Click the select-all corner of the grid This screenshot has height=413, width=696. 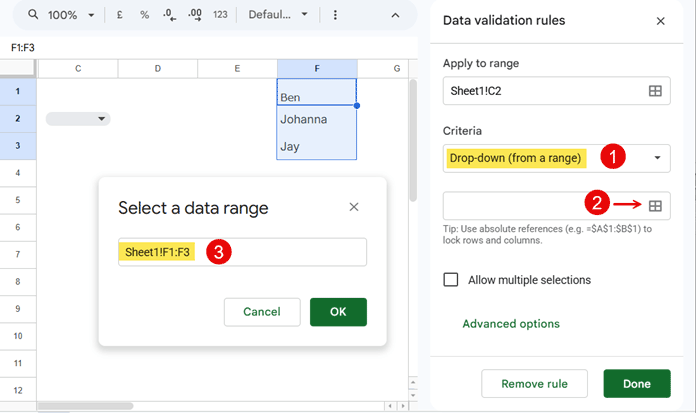point(18,68)
